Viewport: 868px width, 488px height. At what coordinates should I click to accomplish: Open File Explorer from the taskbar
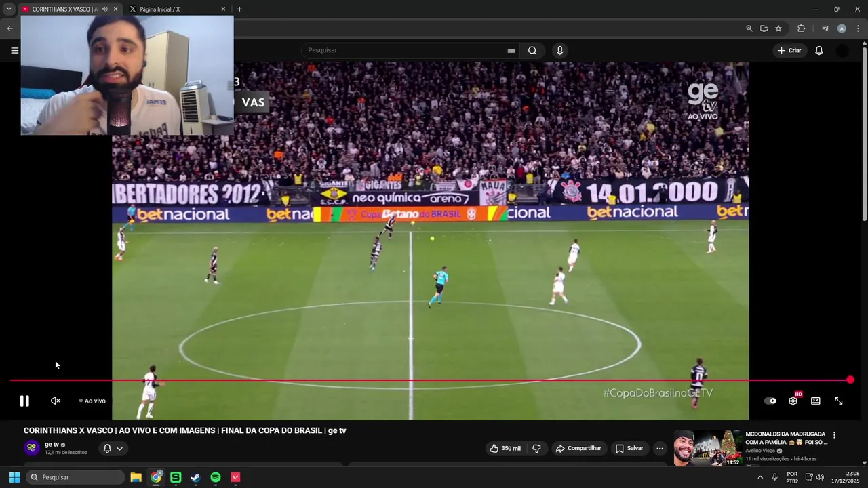[136, 477]
